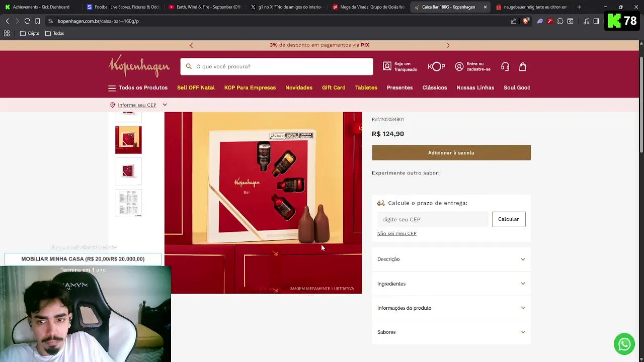Viewport: 644px width, 362px height.
Task: Select the white background box thumbnail
Action: coord(128,171)
